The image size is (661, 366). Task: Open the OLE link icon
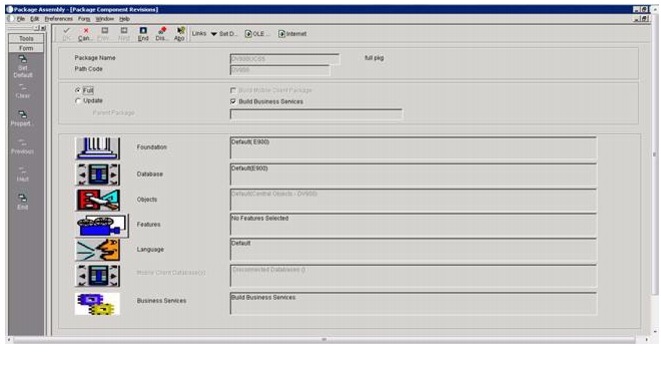coord(248,34)
